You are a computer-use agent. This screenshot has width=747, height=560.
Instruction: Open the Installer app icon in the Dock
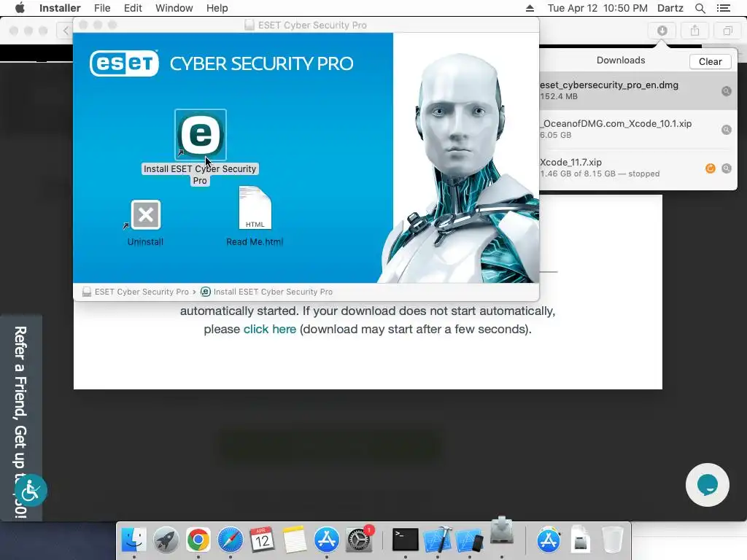coord(502,531)
